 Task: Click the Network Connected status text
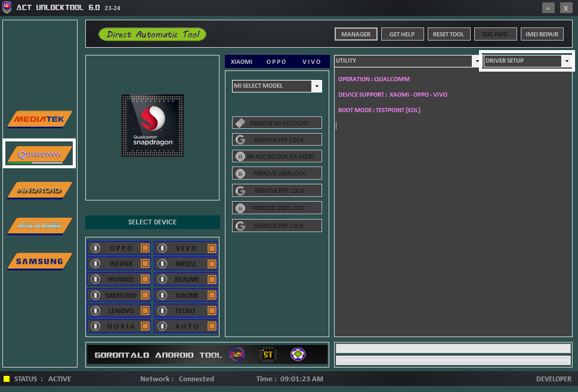[177, 379]
